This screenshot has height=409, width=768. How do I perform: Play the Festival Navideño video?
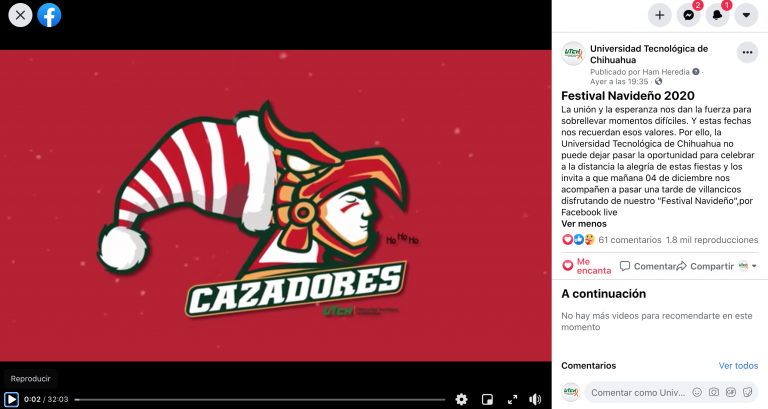click(11, 399)
